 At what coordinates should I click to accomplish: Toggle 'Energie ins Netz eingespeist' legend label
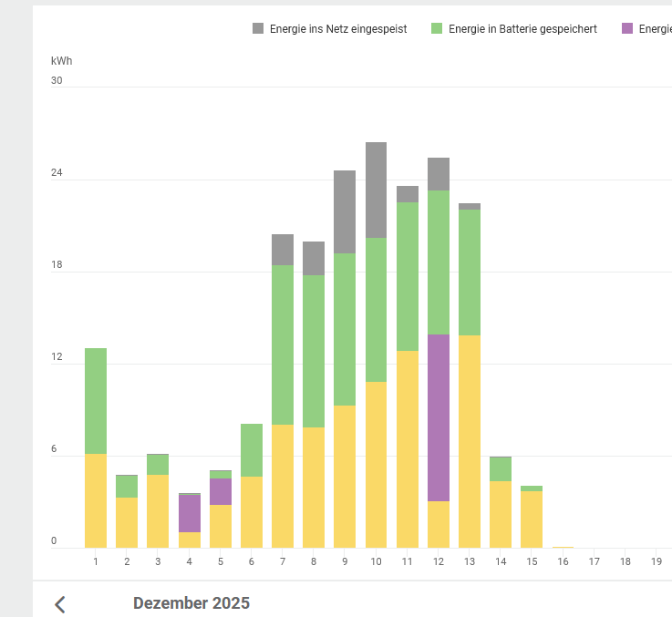coord(337,29)
